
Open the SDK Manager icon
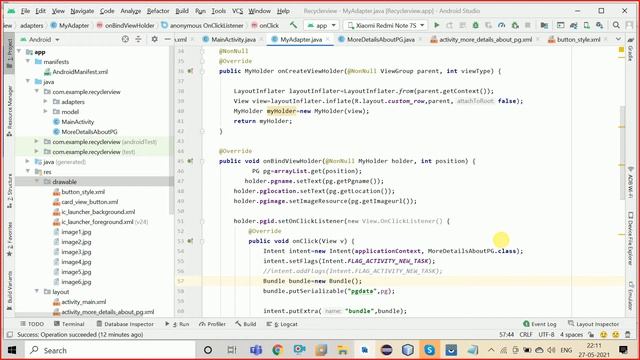click(599, 25)
